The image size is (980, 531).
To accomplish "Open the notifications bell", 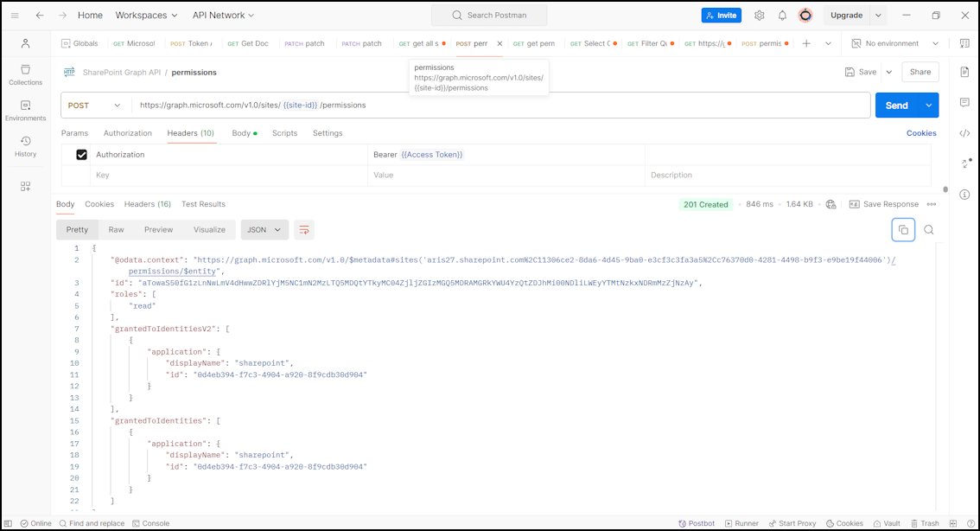I will coord(782,16).
